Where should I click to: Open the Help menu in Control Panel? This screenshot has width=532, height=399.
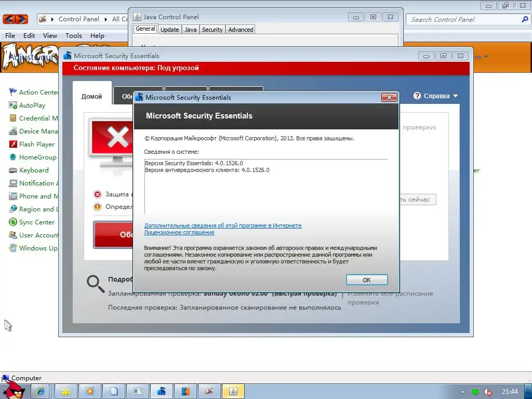click(97, 36)
